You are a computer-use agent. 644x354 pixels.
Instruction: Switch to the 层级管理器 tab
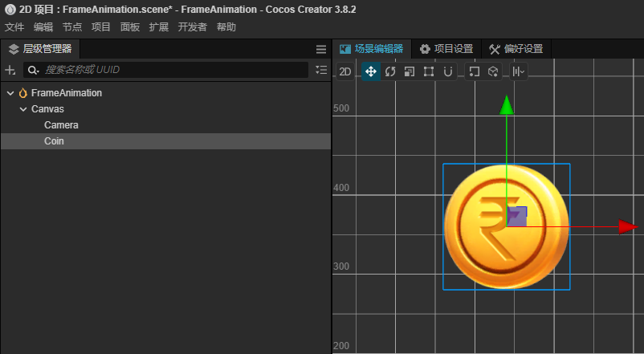pos(40,49)
